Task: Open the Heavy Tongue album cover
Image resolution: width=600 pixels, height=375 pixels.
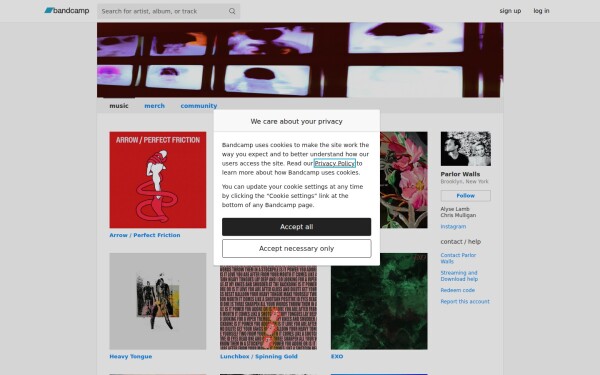Action: 158,301
